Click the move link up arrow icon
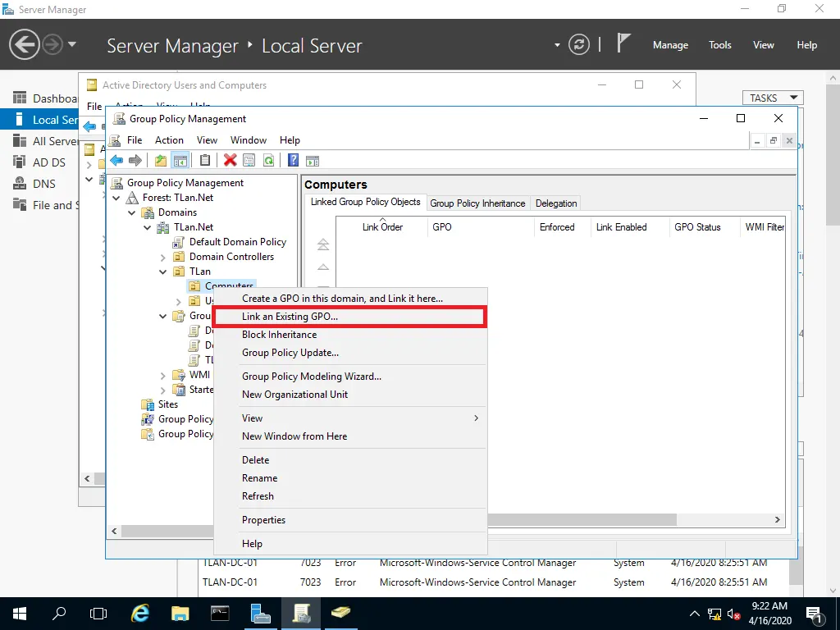840x630 pixels. click(323, 267)
